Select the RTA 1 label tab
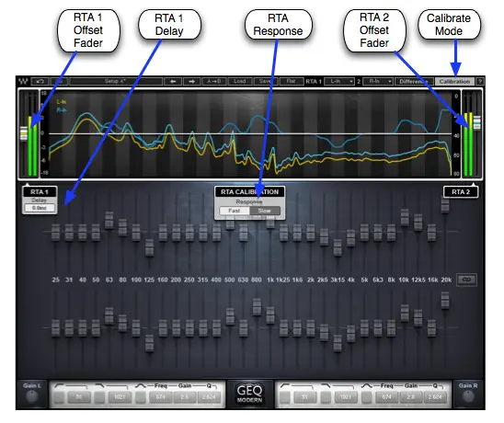 pyautogui.click(x=40, y=192)
